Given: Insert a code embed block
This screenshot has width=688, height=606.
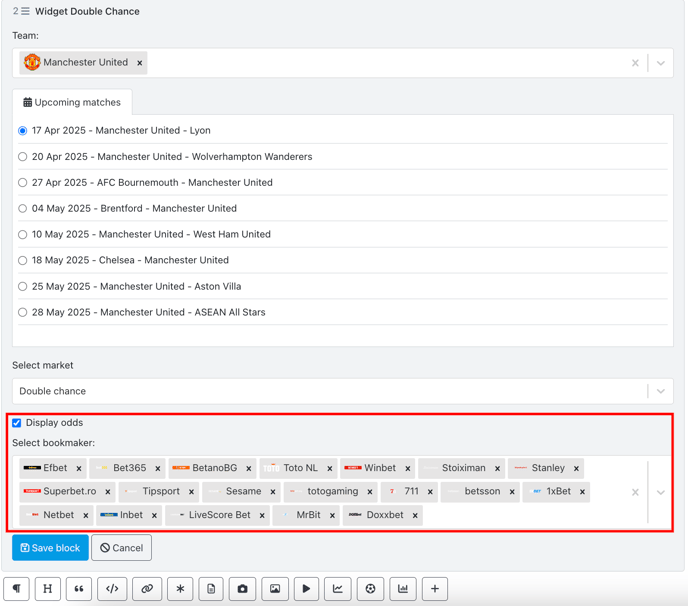Looking at the screenshot, I should (112, 588).
